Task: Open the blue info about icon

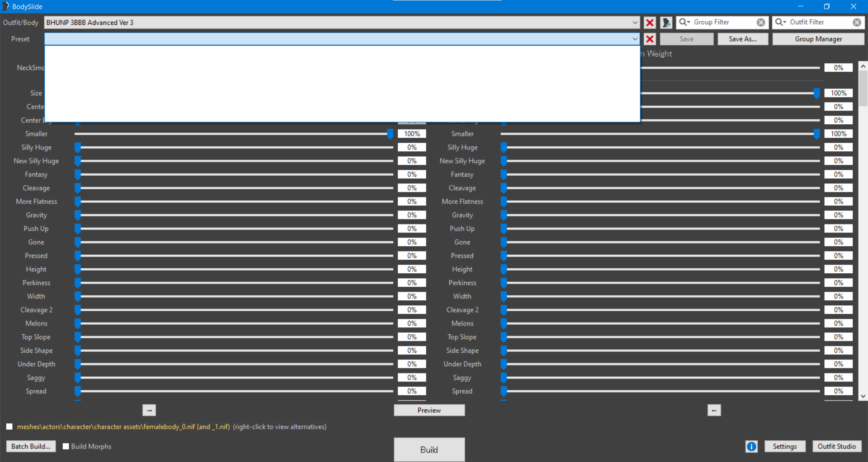Action: pyautogui.click(x=751, y=446)
